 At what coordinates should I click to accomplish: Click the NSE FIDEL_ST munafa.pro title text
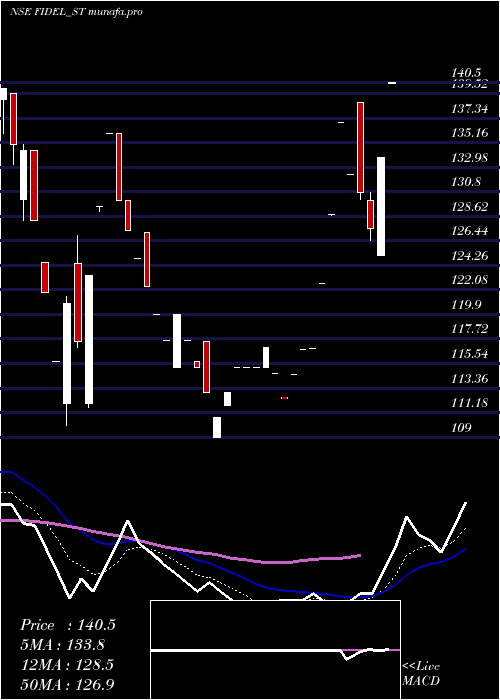coord(76,12)
